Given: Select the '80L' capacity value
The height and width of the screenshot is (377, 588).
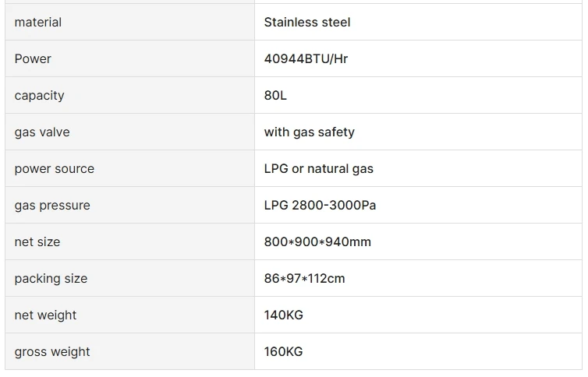Looking at the screenshot, I should 275,95.
